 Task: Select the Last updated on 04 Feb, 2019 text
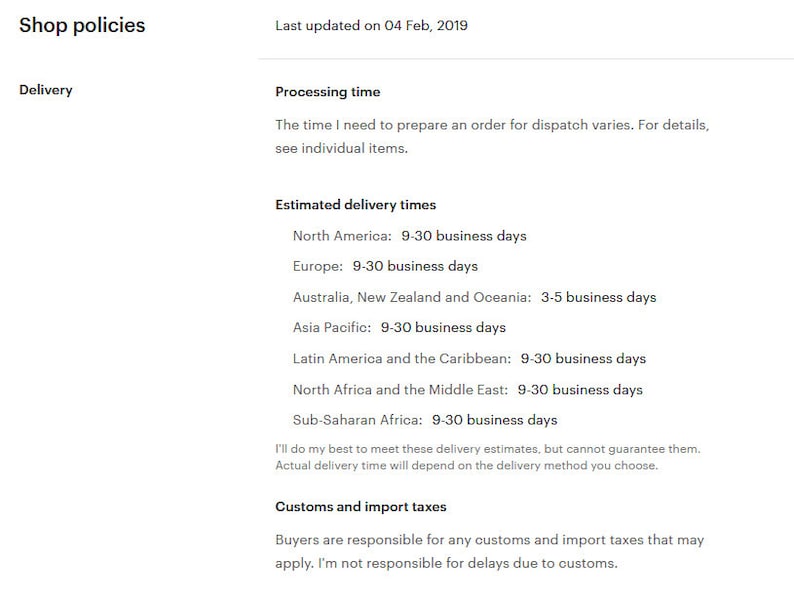click(x=371, y=26)
